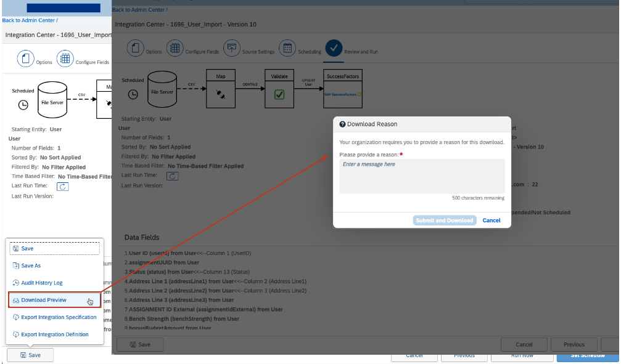Click the Map plug icon box

click(x=221, y=89)
